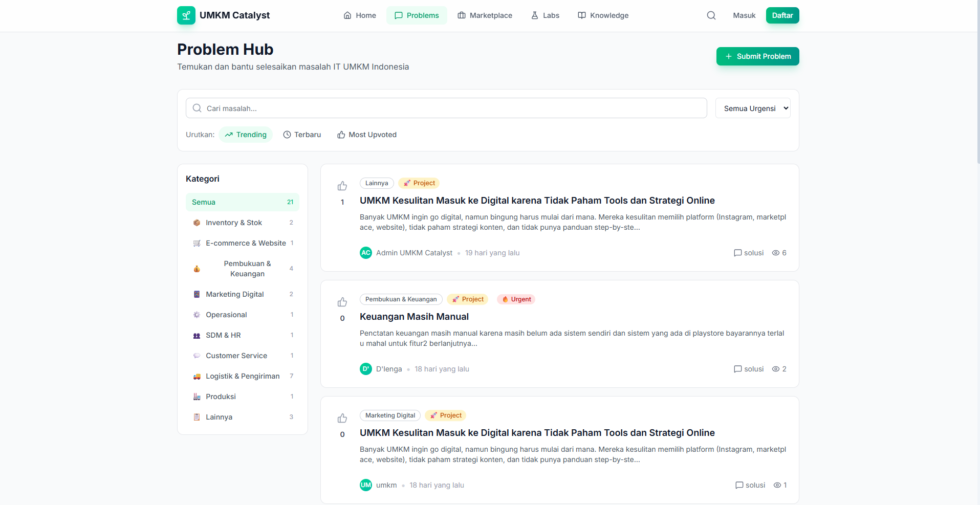Open the search magnifier icon

tap(711, 15)
